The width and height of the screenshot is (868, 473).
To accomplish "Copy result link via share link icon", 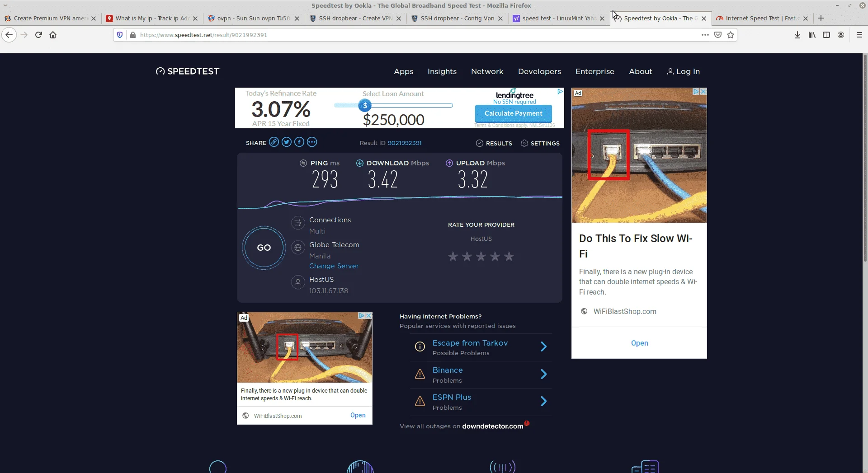I will [274, 142].
